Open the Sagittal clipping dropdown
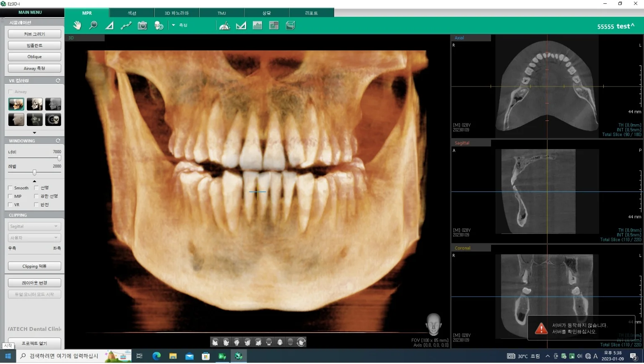The height and width of the screenshot is (364, 644). (34, 226)
